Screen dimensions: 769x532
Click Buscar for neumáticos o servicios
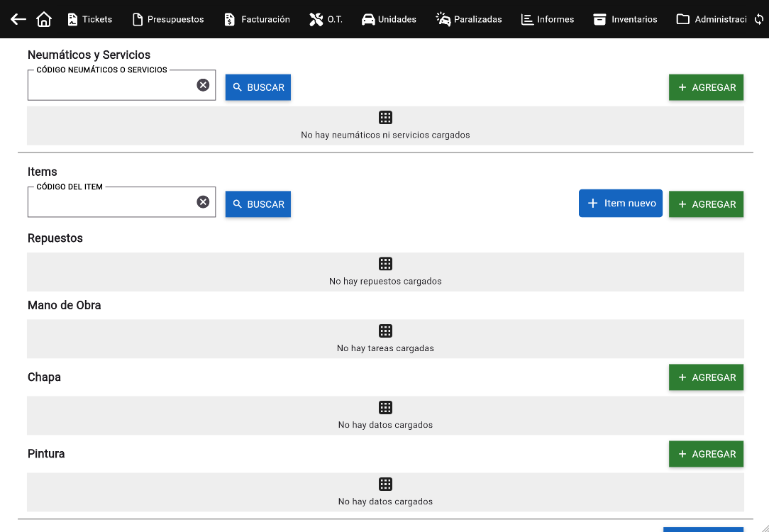(258, 87)
